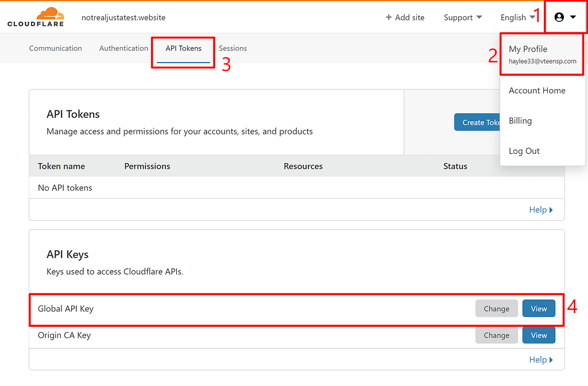Image resolution: width=588 pixels, height=386 pixels.
Task: Change the Origin CA Key
Action: pyautogui.click(x=496, y=335)
